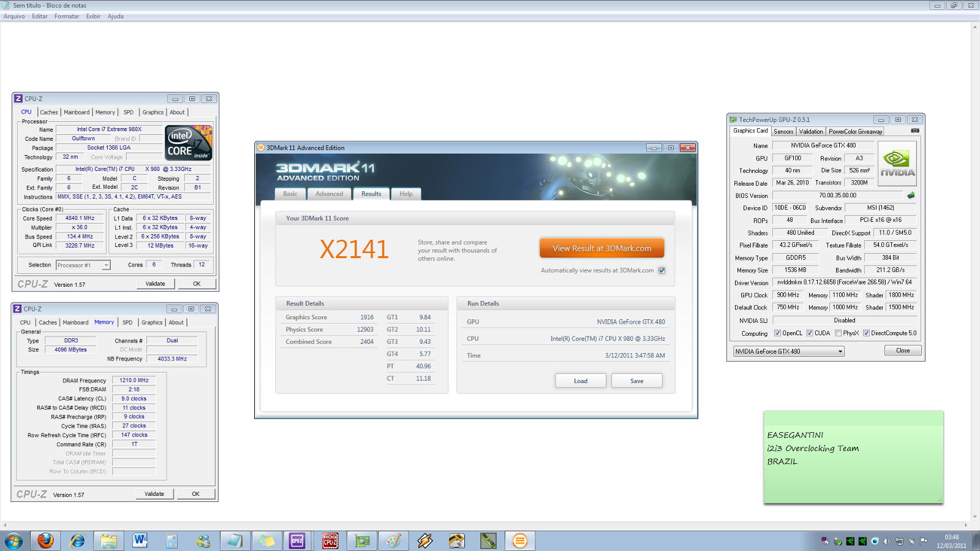The image size is (980, 551).
Task: Open Windows Explorer folder in taskbar
Action: pyautogui.click(x=109, y=541)
